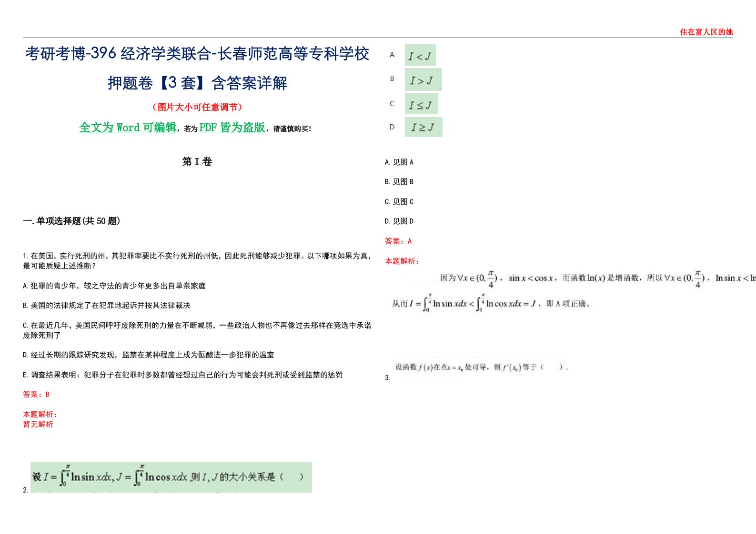Select option B. 美国的法律规定 under question 1
The image size is (756, 534).
point(107,306)
